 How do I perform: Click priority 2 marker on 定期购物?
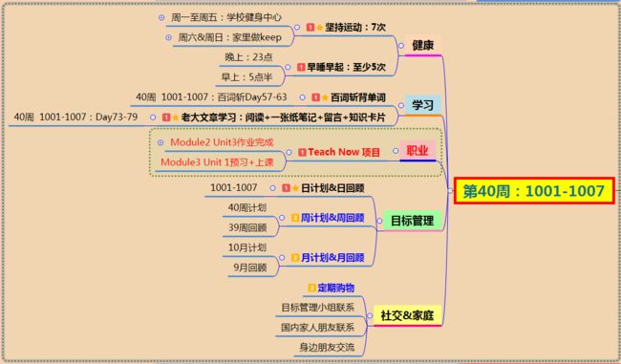pos(311,288)
